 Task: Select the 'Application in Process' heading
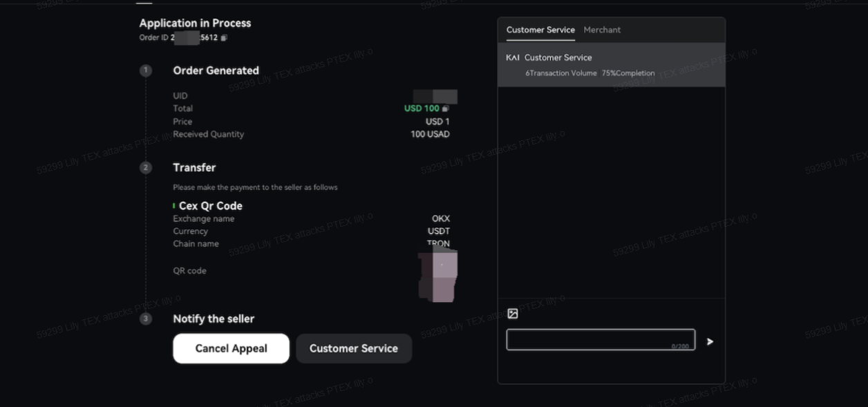point(195,23)
